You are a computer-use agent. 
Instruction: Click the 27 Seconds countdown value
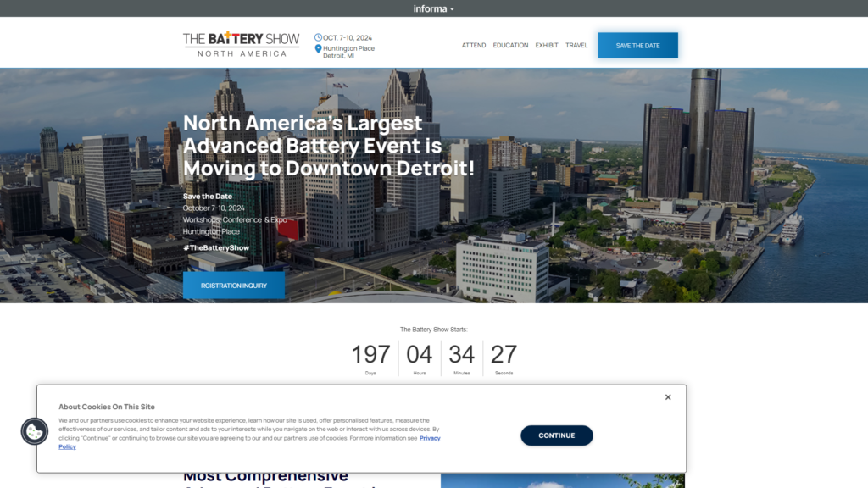504,354
